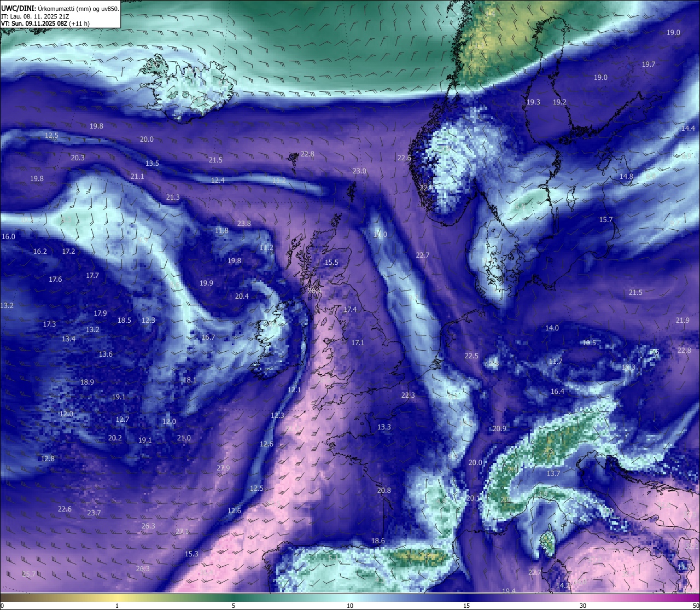The image size is (700, 610).
Task: Select the 20.3 value label
Action: (78, 158)
